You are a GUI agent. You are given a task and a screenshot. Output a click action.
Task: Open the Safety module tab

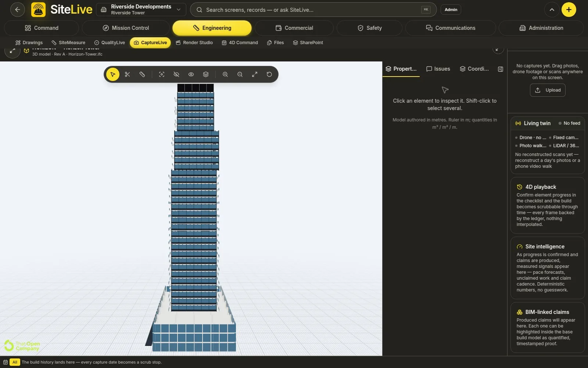coord(369,28)
